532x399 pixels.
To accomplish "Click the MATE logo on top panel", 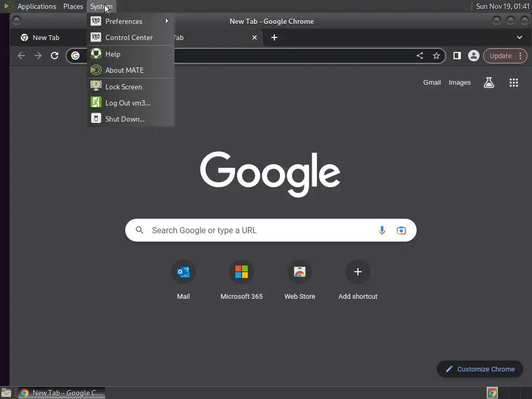I will point(9,6).
